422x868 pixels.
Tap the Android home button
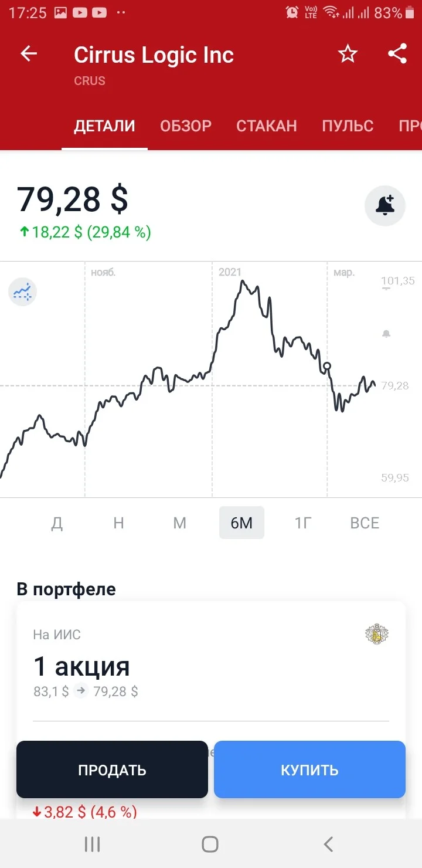pyautogui.click(x=210, y=844)
